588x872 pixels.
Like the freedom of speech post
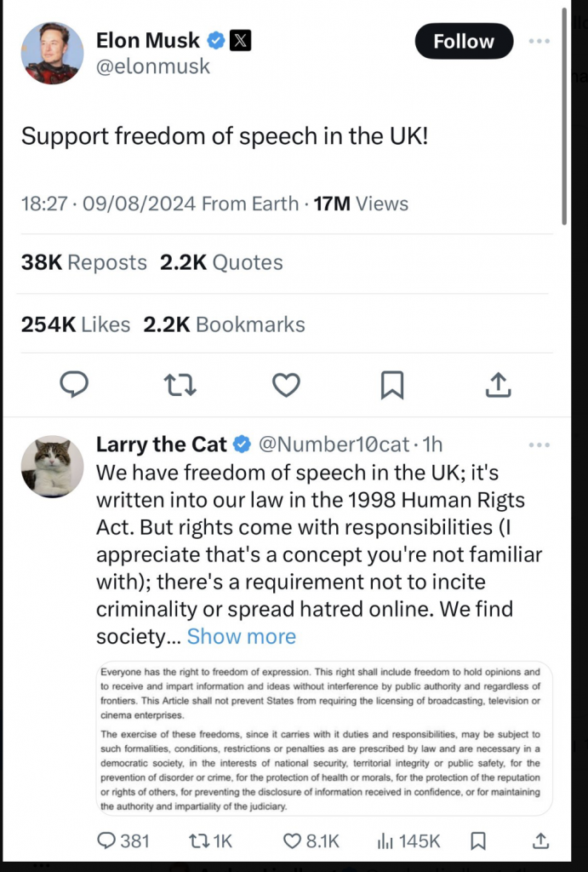coord(286,386)
